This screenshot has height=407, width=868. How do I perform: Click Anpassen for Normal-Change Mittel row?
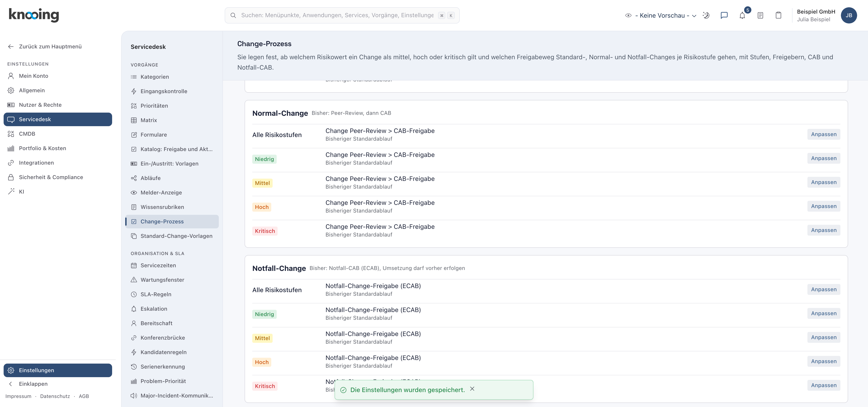point(823,183)
